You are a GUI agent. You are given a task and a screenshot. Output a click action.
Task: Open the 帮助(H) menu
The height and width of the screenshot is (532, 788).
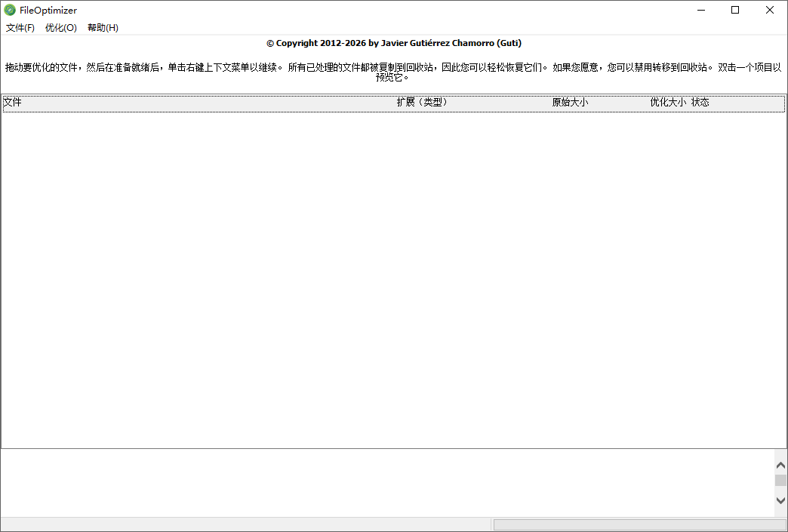point(103,28)
